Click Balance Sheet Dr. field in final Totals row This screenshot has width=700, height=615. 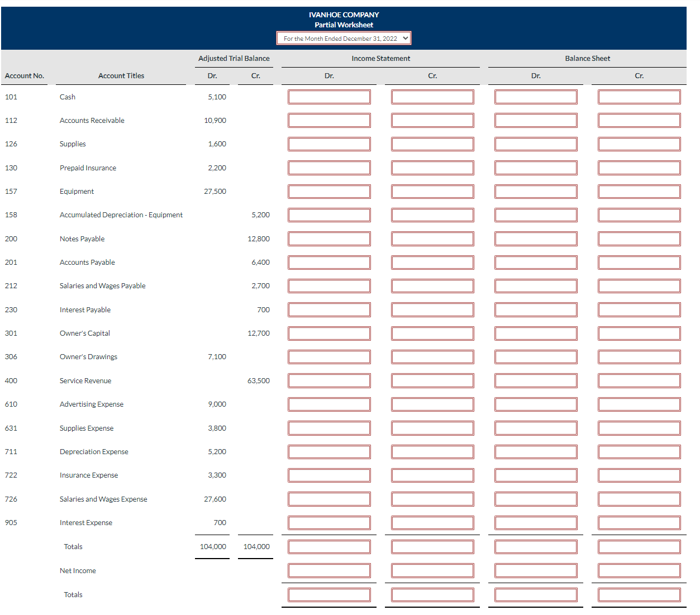(x=536, y=595)
